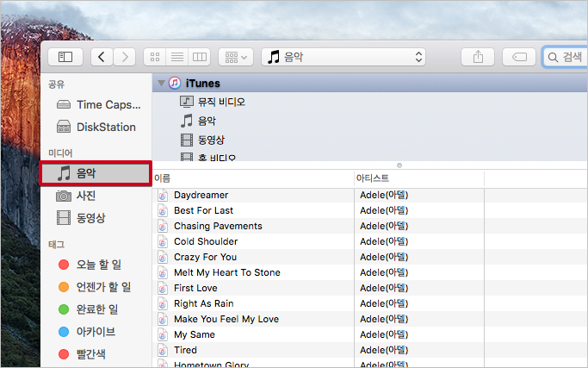Sort by the 이름 column header
Image resolution: width=588 pixels, height=368 pixels.
tap(253, 178)
